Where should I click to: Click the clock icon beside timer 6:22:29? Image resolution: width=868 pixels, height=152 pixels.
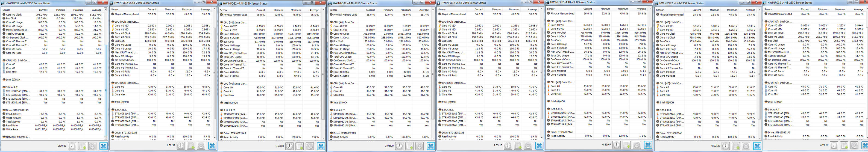tap(726, 146)
